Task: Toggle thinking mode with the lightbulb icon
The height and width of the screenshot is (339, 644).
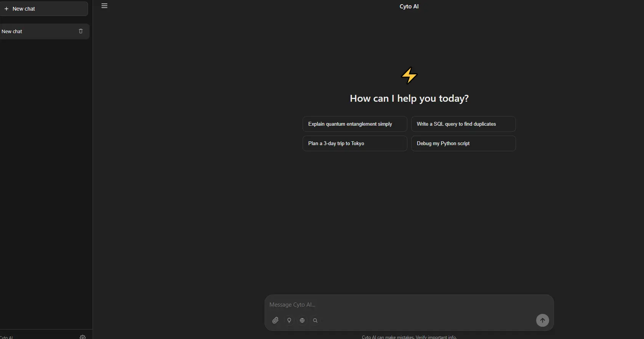Action: 289,320
